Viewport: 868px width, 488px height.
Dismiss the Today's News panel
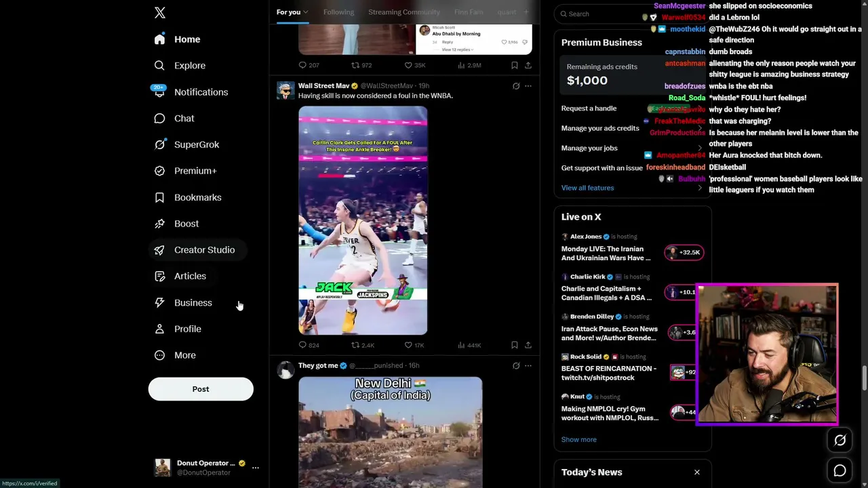696,472
